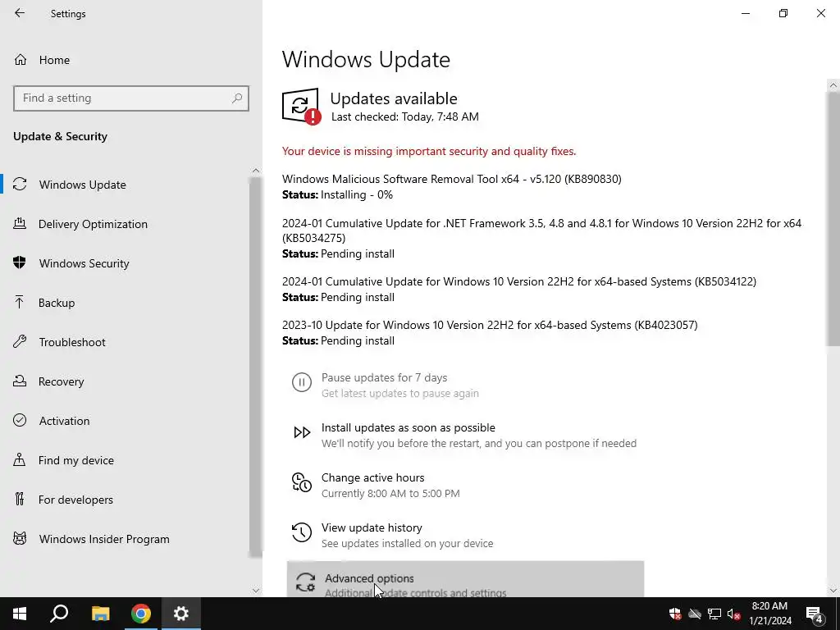The image size is (840, 630).
Task: Open Advanced options
Action: [x=465, y=579]
